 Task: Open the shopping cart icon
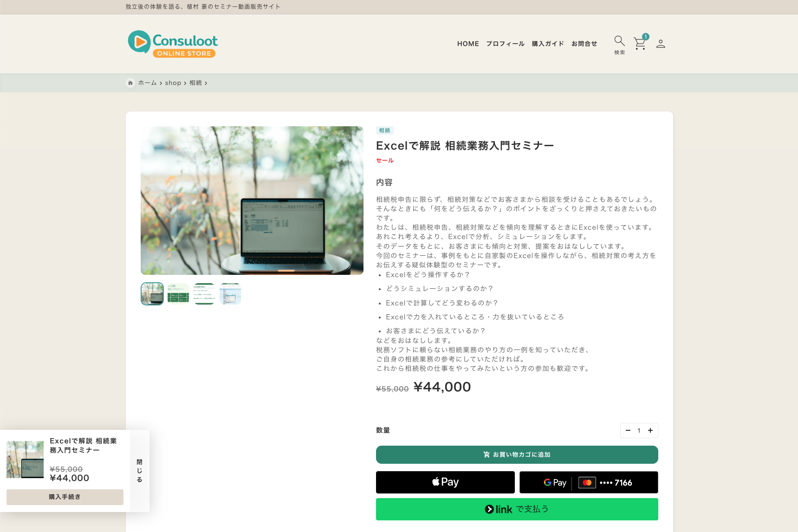click(x=640, y=43)
